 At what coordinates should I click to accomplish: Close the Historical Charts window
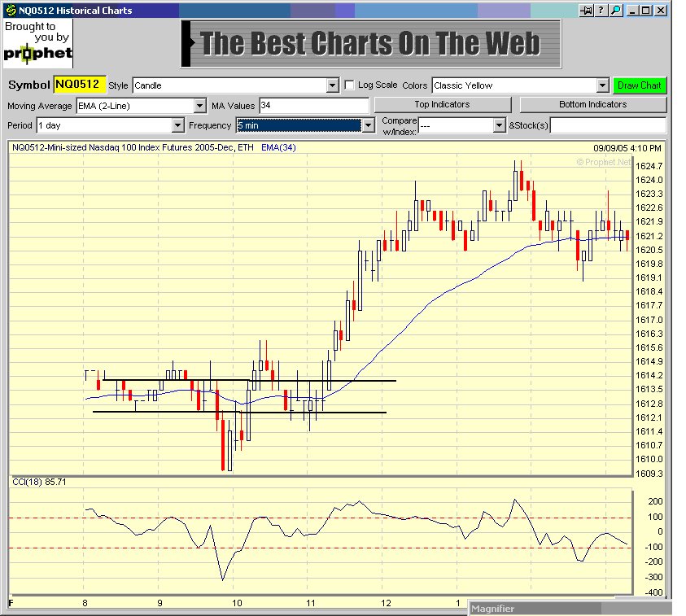tap(661, 11)
